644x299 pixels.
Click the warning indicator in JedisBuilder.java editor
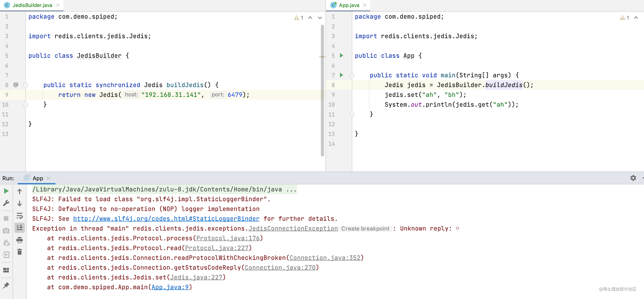(299, 18)
